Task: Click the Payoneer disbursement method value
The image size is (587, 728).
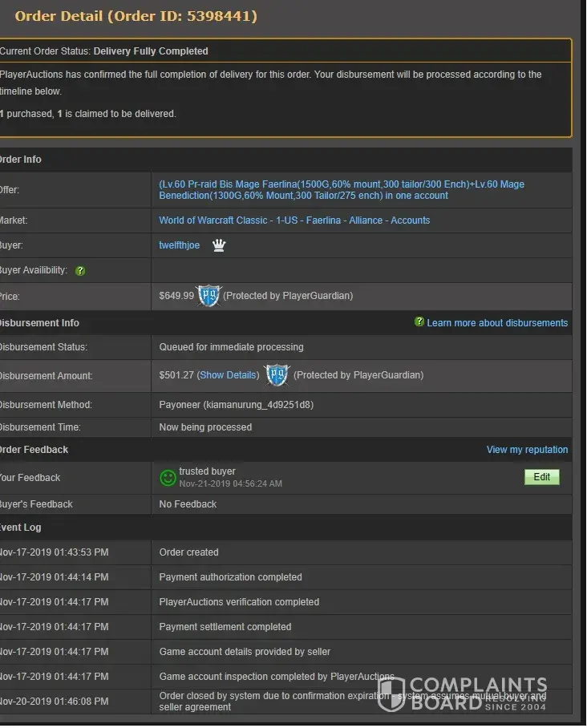Action: point(236,405)
